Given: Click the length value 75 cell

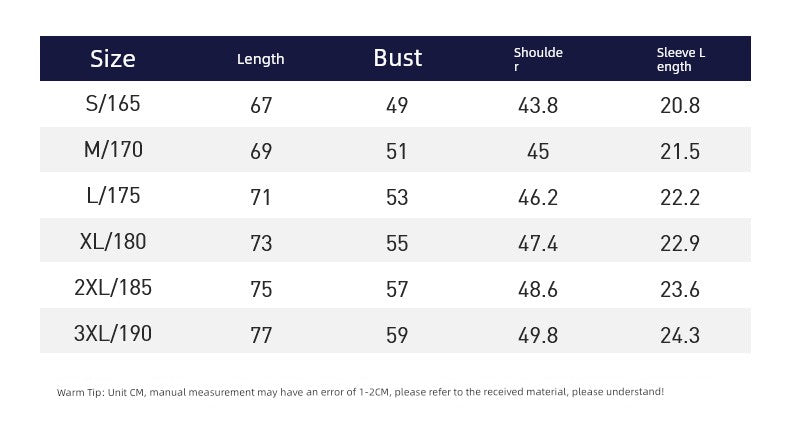Looking at the screenshot, I should tap(261, 289).
